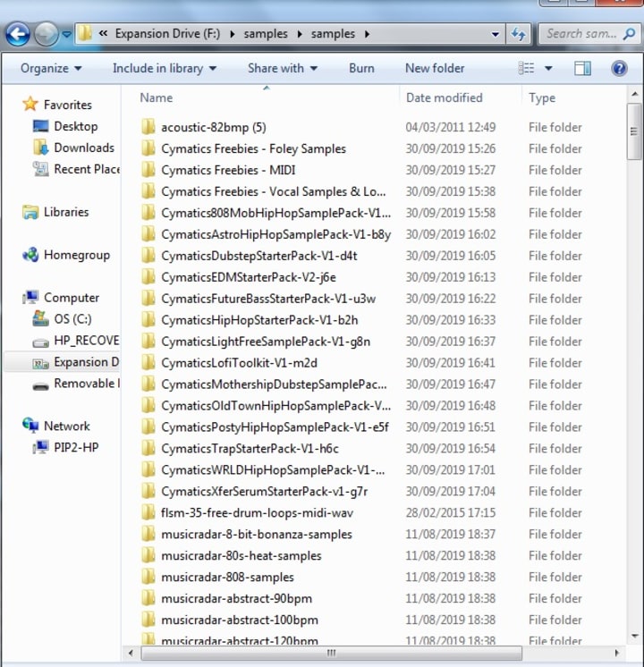This screenshot has height=667, width=644.
Task: Select CymaticsAstroHipHopSamplePack-V1-b8y folder name
Action: pos(275,234)
